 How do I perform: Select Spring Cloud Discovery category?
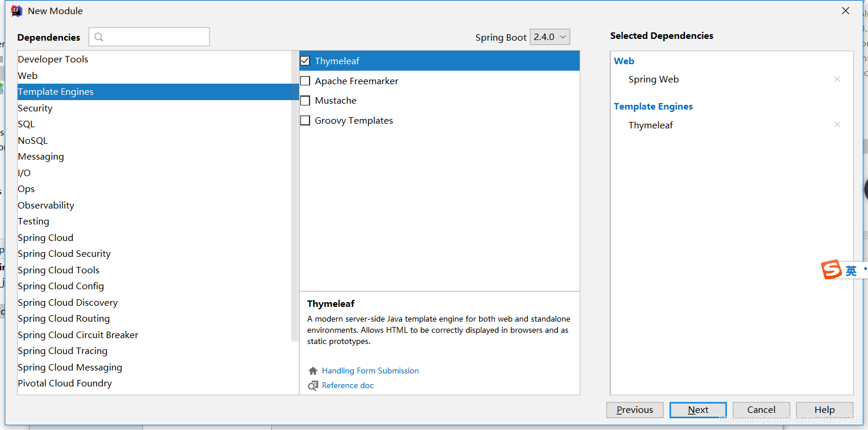[154, 303]
